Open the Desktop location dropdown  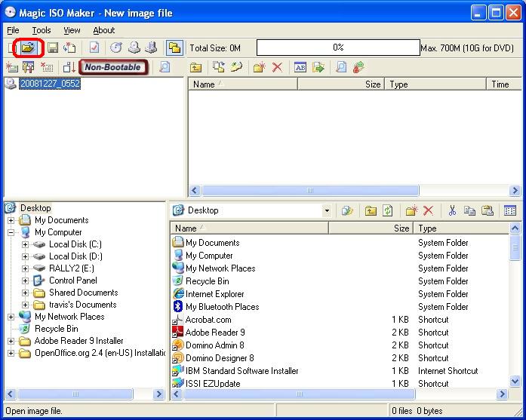coord(327,211)
